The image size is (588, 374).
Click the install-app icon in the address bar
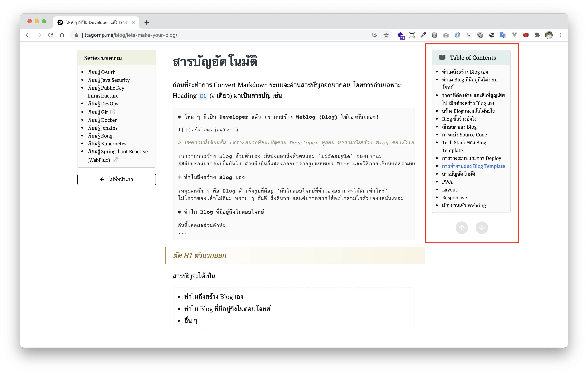click(375, 35)
